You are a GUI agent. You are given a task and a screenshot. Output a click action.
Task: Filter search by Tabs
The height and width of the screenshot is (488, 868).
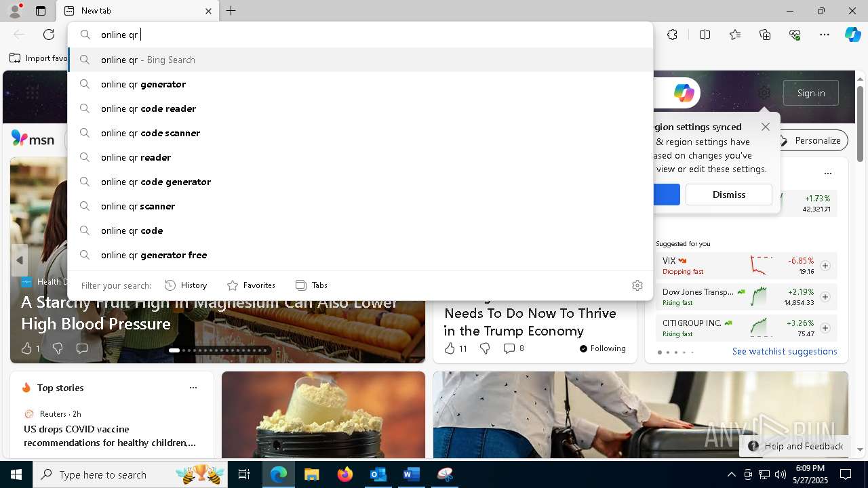311,285
